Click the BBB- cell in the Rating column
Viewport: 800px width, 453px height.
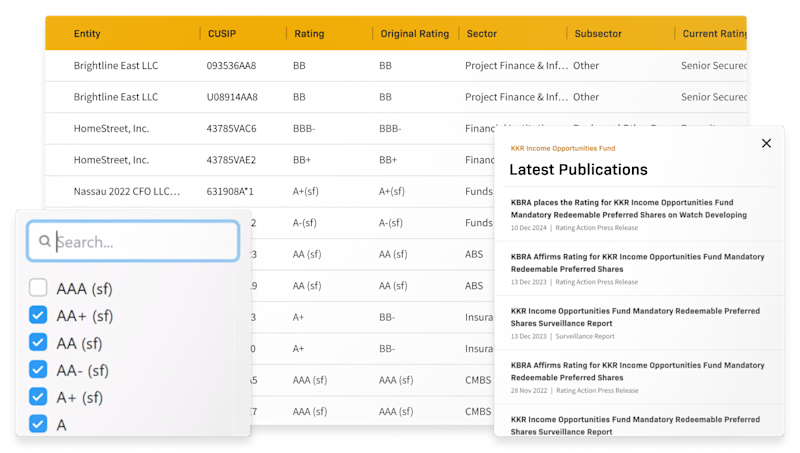pyautogui.click(x=304, y=129)
